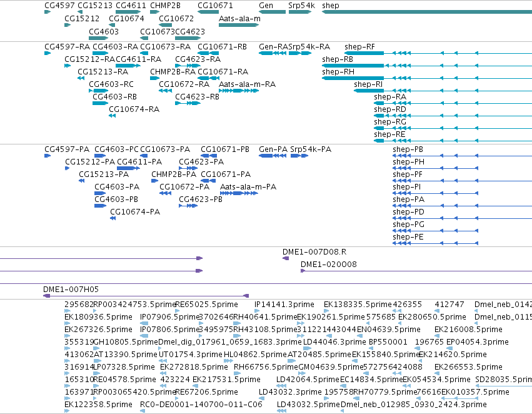Select transcript "CG10674-RA"
Viewport: 532px width, 414px height.
click(x=134, y=109)
